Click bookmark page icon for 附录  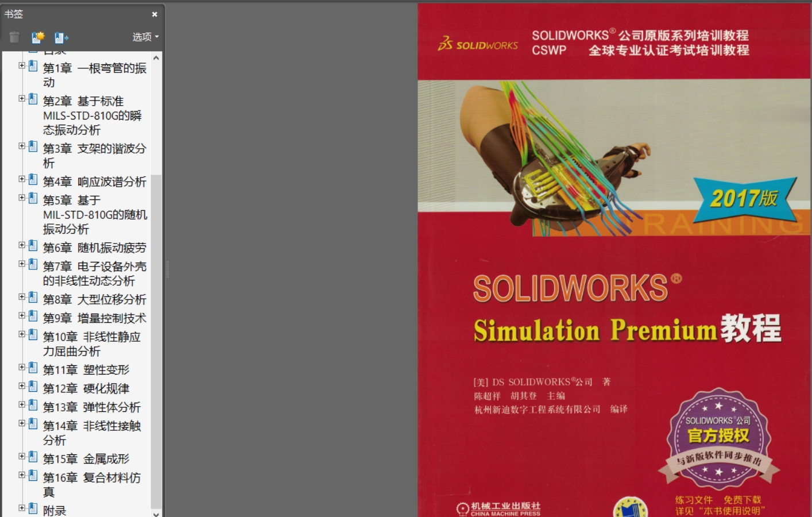coord(33,508)
